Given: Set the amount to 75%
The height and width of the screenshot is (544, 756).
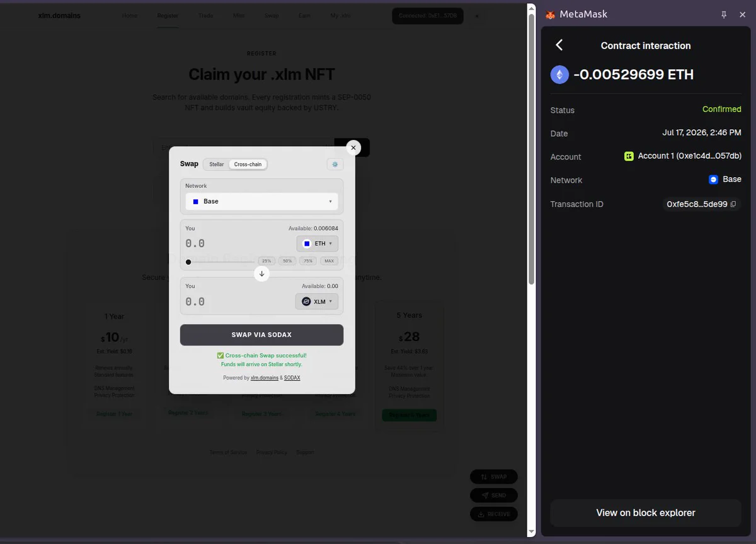Looking at the screenshot, I should tap(308, 261).
